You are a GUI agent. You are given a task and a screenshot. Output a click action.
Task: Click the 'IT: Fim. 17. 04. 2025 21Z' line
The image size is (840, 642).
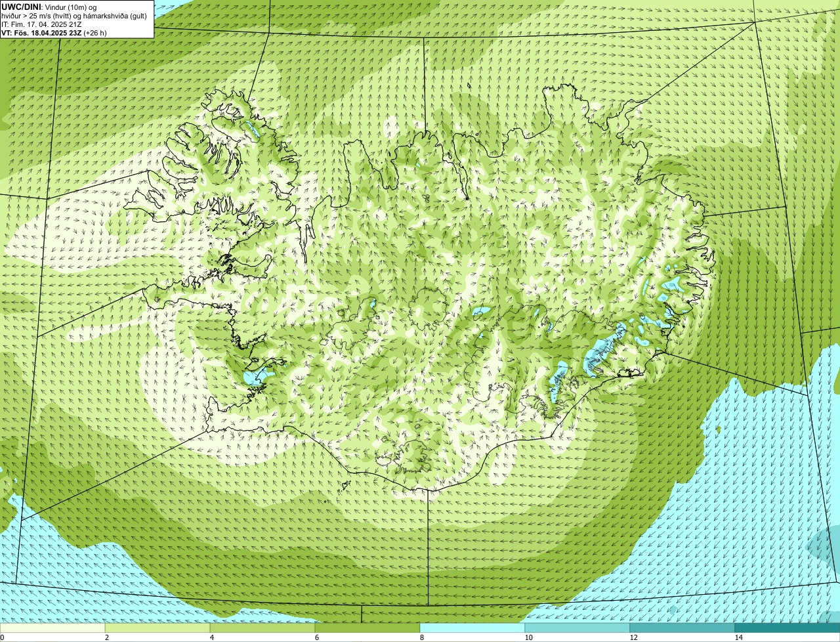pyautogui.click(x=41, y=24)
